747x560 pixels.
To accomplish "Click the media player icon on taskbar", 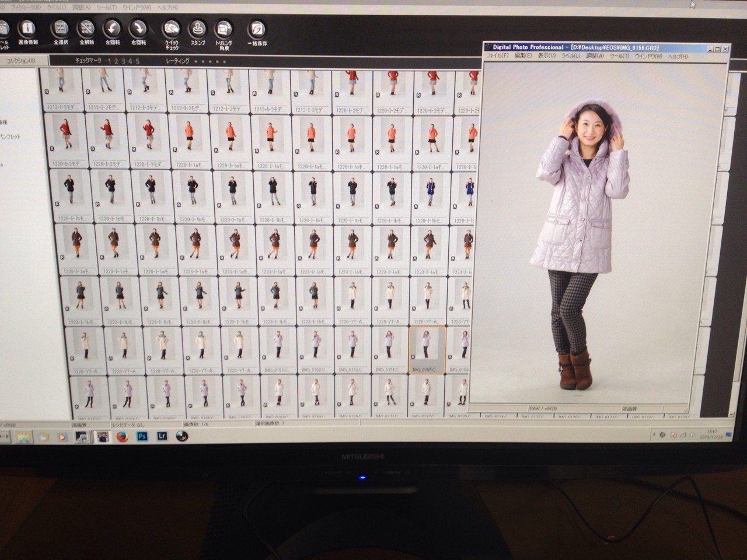I will point(62,437).
